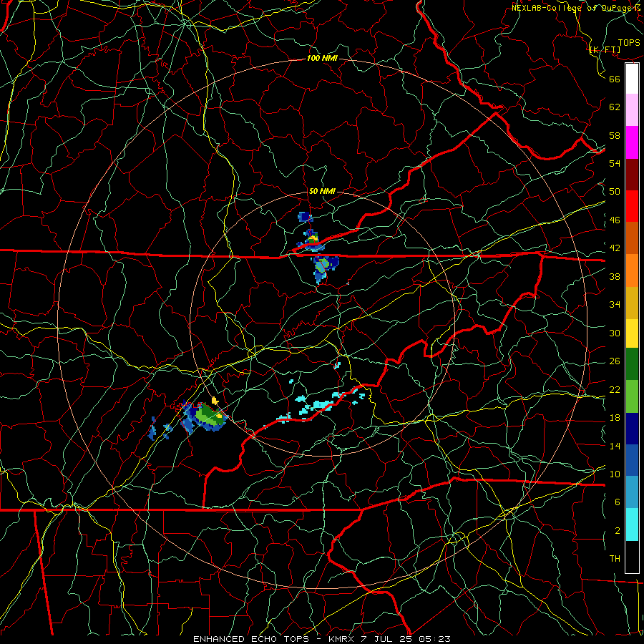Choose the dark orange legend band
Screen dimensions: 644x644
632,238
